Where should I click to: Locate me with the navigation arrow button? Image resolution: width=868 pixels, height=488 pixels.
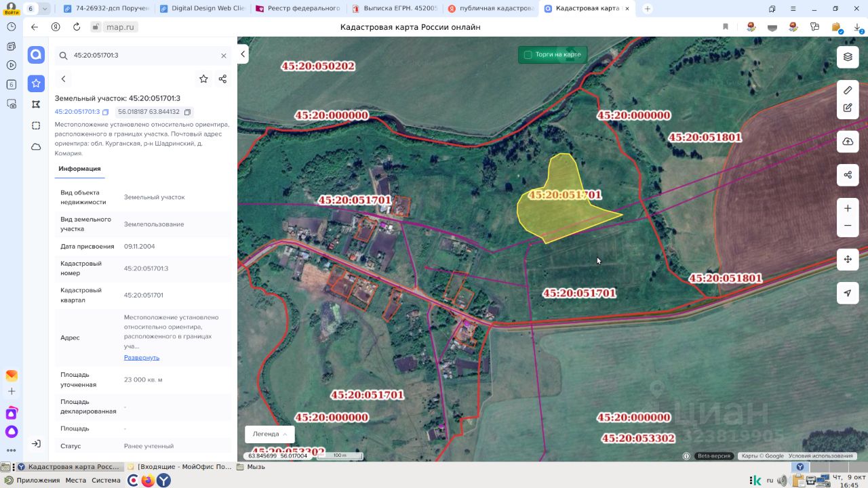848,293
